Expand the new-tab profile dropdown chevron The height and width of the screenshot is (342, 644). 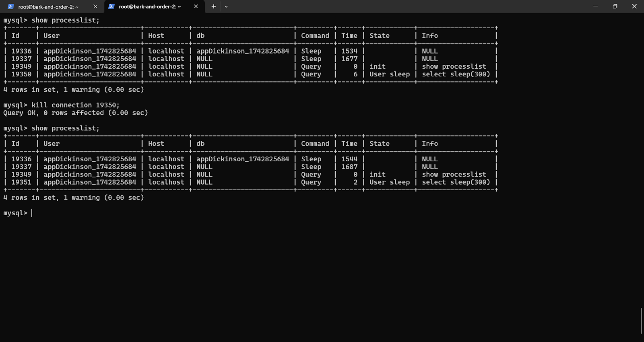coord(226,6)
